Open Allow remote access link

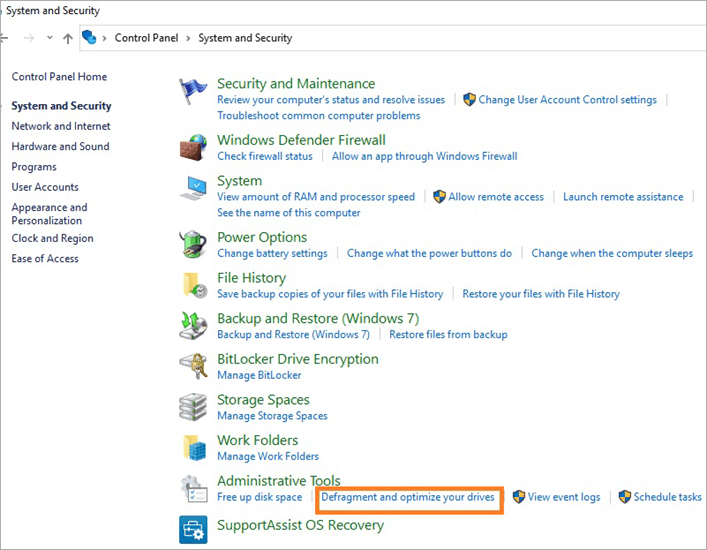click(495, 197)
